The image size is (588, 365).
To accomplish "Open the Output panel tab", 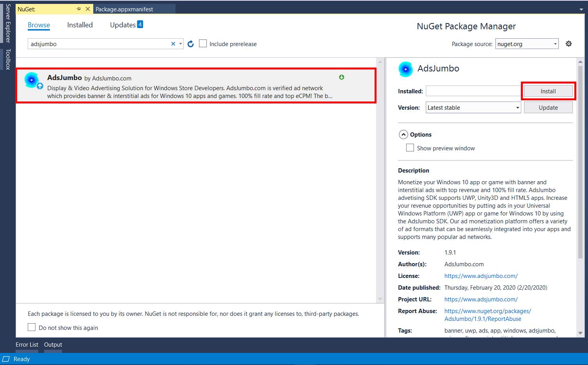I will 53,345.
